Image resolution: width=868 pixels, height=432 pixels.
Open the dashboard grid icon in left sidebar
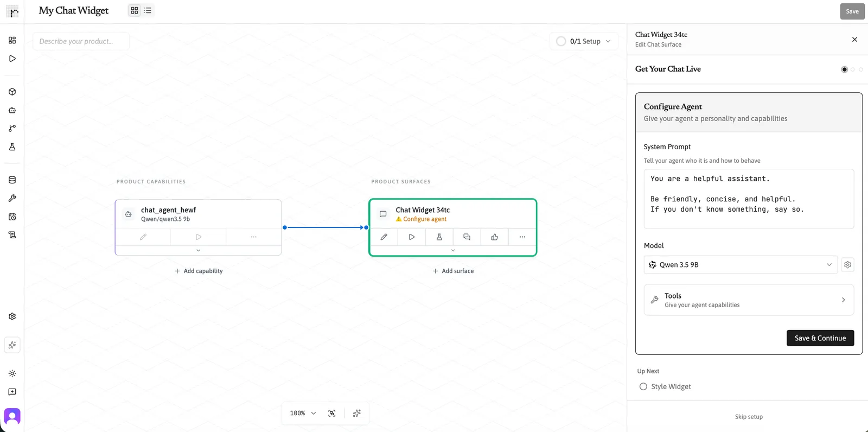point(12,40)
